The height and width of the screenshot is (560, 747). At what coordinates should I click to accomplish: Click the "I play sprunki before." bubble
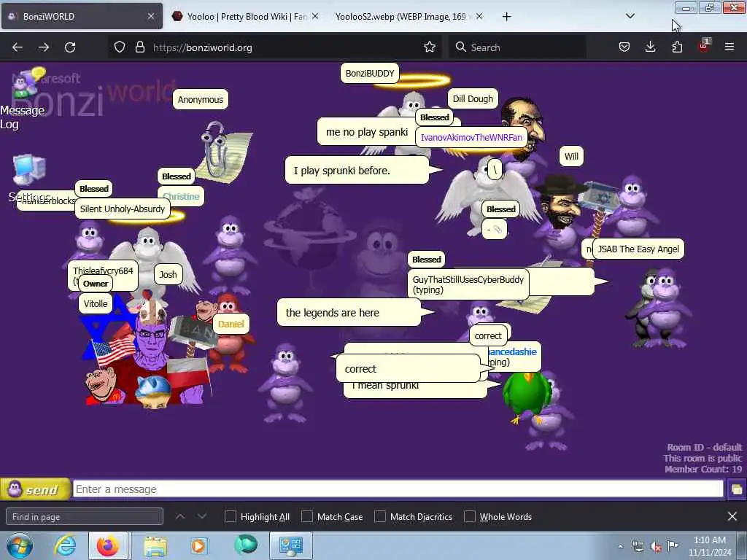click(x=357, y=170)
